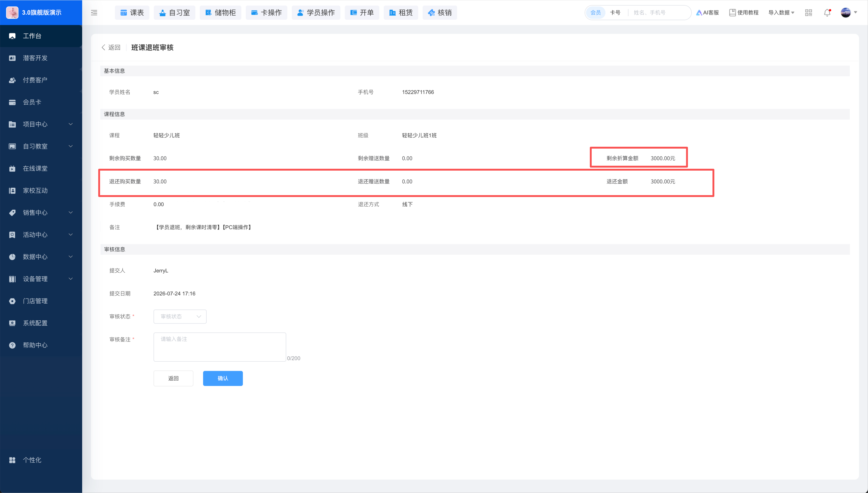Image resolution: width=868 pixels, height=493 pixels.
Task: Click the blue 确认 button
Action: (x=223, y=378)
